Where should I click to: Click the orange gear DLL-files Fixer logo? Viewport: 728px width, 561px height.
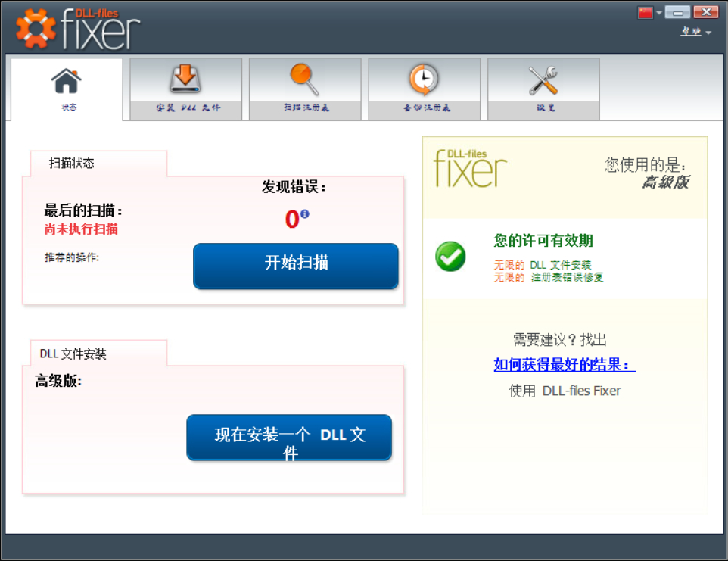36,29
